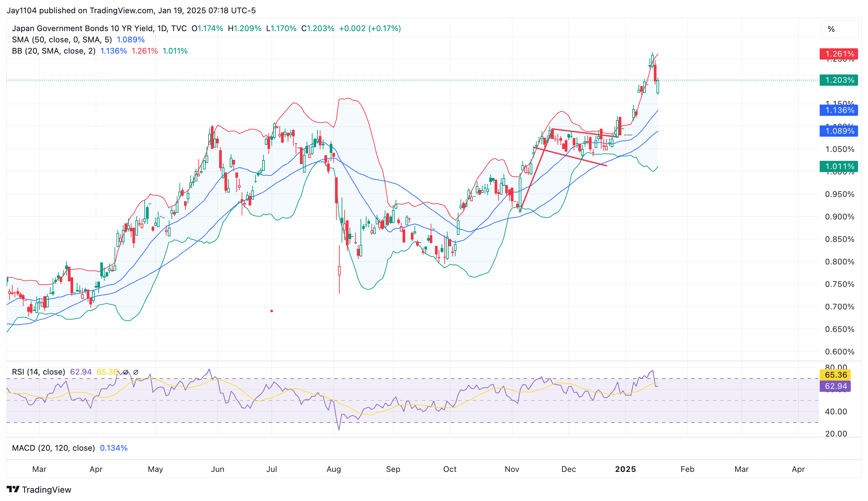Click the red dot marker below July candles

pyautogui.click(x=271, y=311)
